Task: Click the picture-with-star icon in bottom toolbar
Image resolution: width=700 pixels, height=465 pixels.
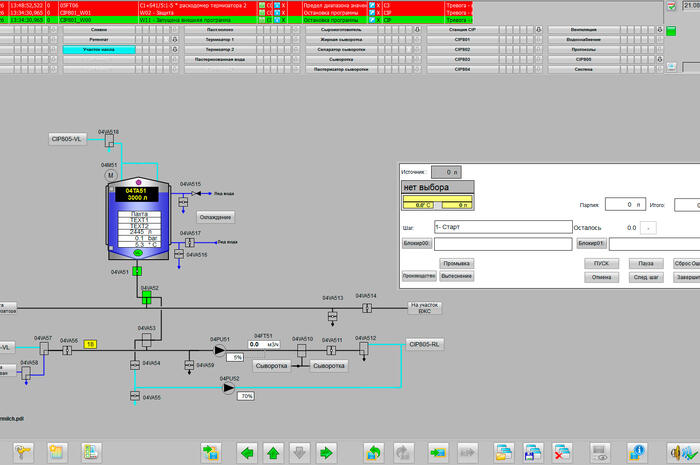Action: 58,453
